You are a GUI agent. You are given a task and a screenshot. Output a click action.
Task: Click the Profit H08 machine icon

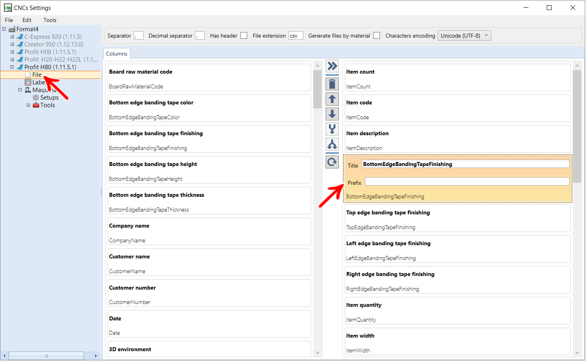pyautogui.click(x=20, y=52)
